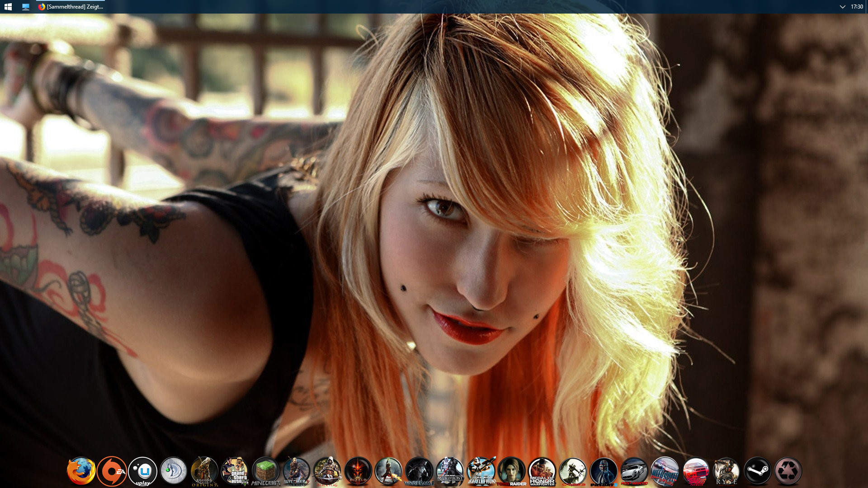
Task: Launch The Witcher 3 icon
Action: [x=297, y=471]
